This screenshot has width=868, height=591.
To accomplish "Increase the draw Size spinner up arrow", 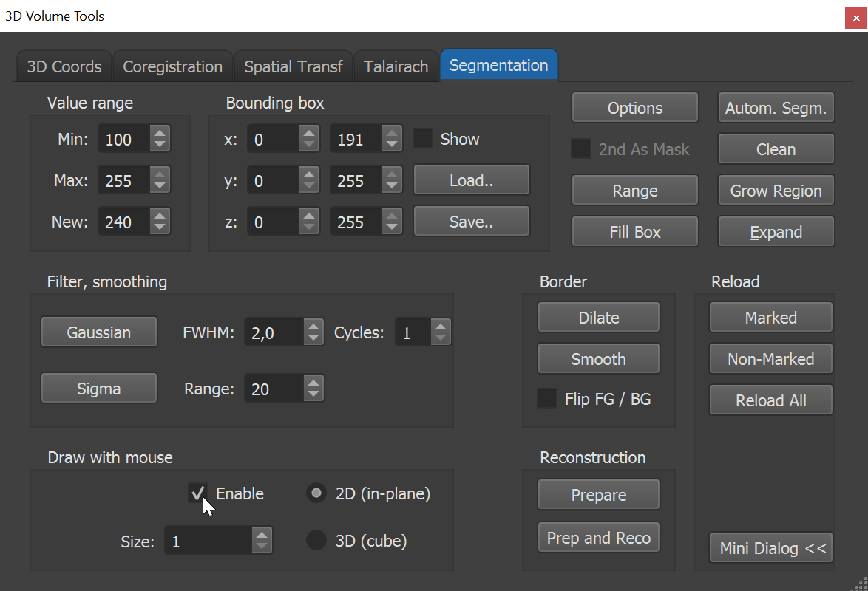I will [x=261, y=535].
